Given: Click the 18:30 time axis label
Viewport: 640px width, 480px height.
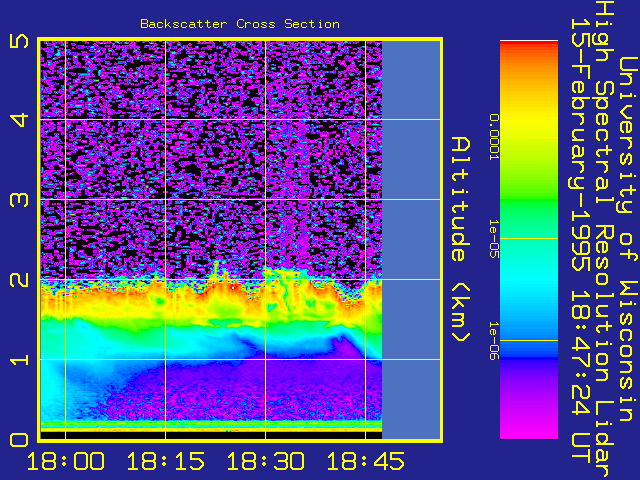Looking at the screenshot, I should tap(266, 462).
